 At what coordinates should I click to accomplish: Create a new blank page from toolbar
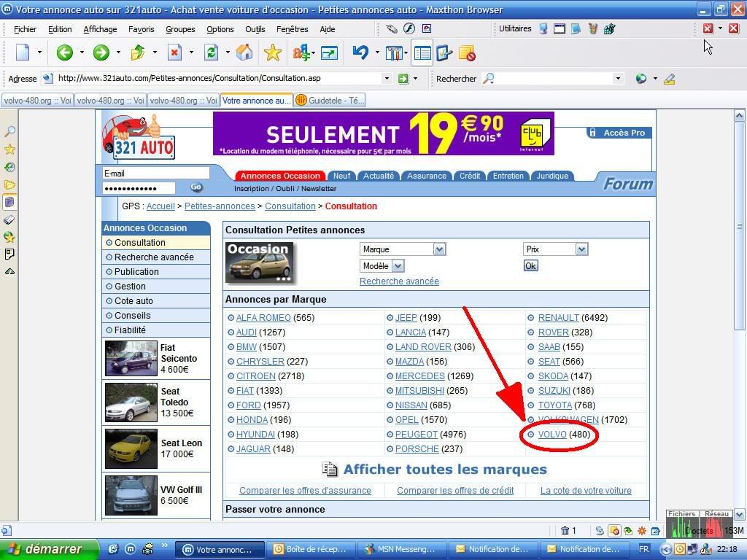click(x=23, y=52)
